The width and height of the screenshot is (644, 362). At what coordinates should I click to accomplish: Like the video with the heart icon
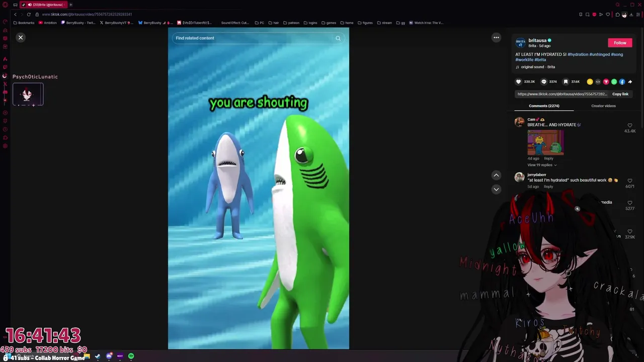tap(518, 81)
